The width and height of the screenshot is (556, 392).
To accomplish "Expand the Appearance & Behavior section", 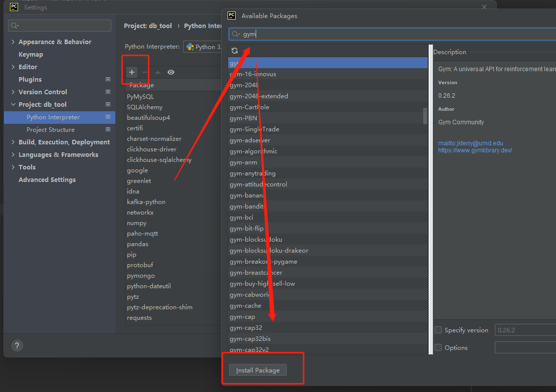I will (13, 42).
